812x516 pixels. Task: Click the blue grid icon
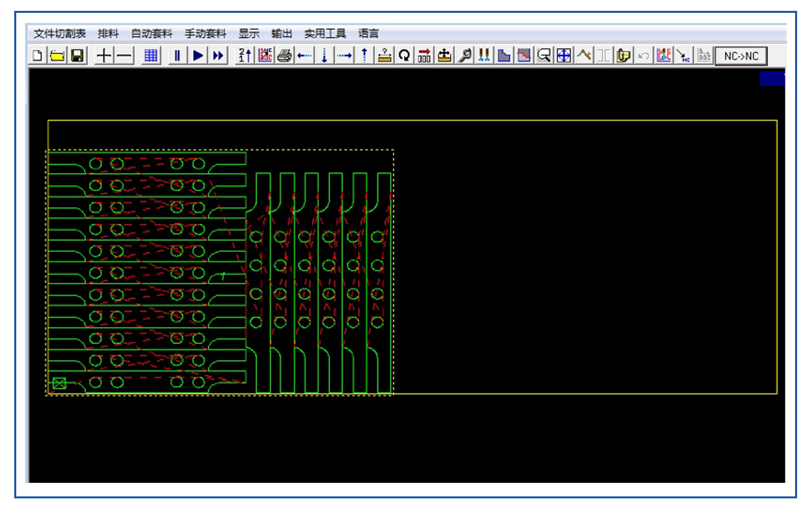click(x=151, y=56)
